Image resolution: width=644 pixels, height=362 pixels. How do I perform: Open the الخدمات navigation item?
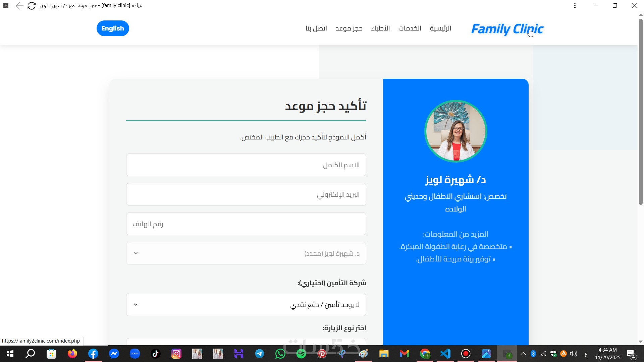pyautogui.click(x=410, y=28)
